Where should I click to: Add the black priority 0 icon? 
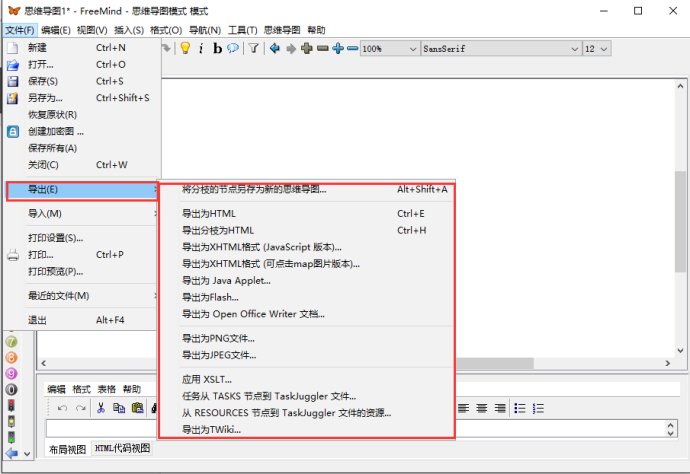[x=11, y=389]
